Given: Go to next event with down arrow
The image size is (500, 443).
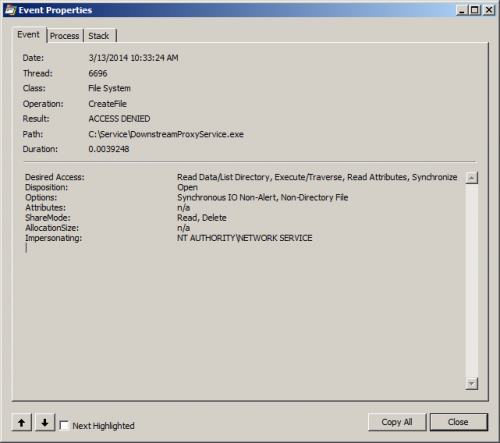Looking at the screenshot, I should (x=45, y=423).
